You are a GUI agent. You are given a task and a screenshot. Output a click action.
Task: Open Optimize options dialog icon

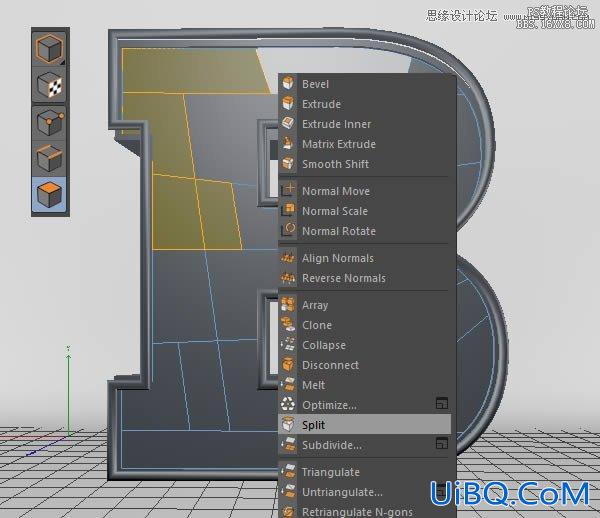[442, 403]
